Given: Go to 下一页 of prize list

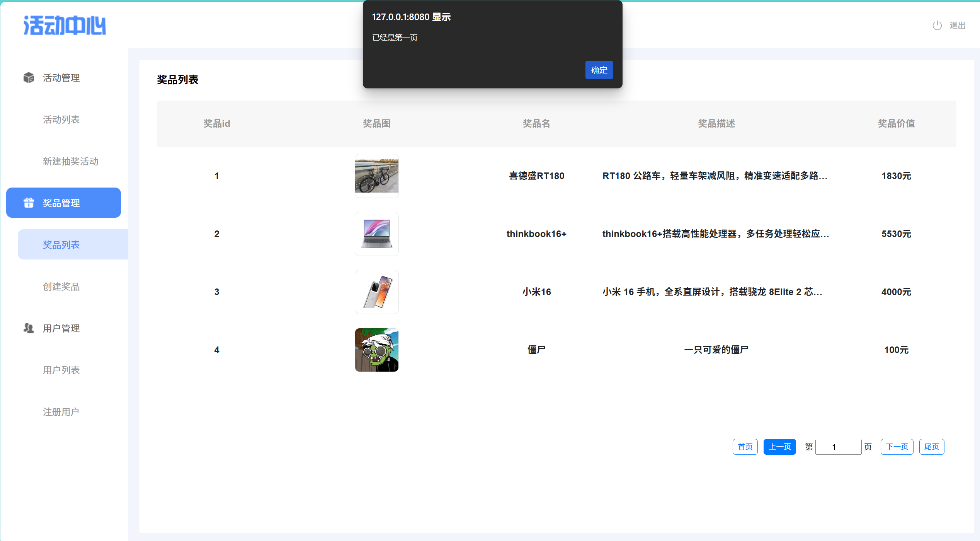Looking at the screenshot, I should (x=897, y=447).
